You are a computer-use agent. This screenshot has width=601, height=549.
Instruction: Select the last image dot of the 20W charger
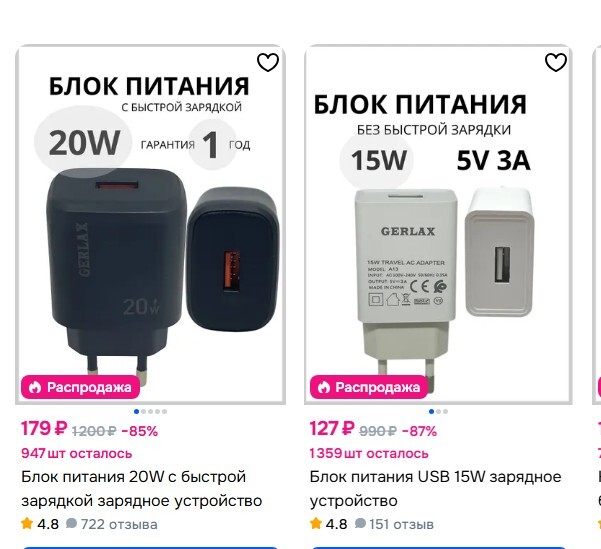tap(164, 411)
